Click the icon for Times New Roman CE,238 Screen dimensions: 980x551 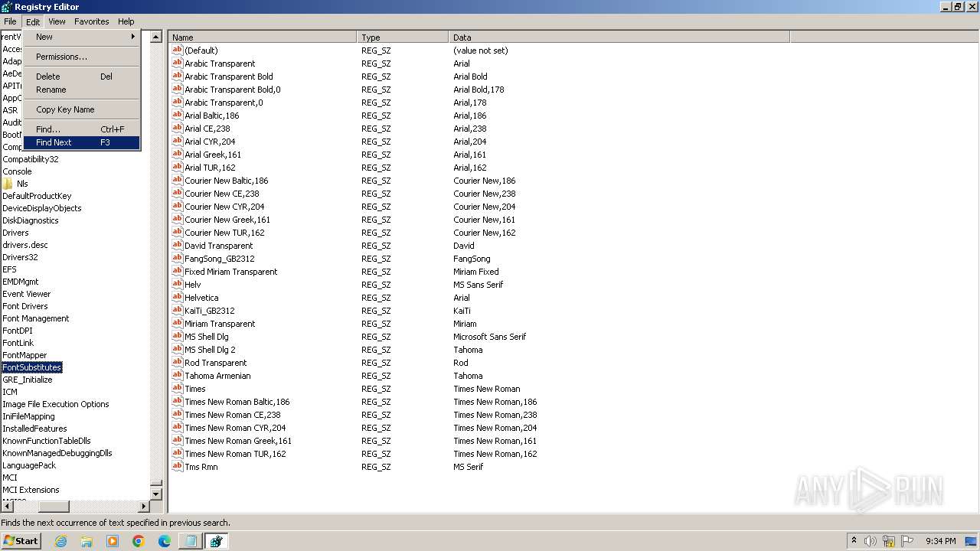177,415
